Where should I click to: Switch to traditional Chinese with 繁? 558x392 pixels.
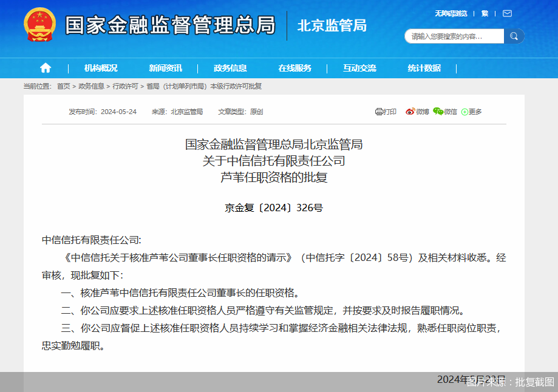click(x=485, y=13)
